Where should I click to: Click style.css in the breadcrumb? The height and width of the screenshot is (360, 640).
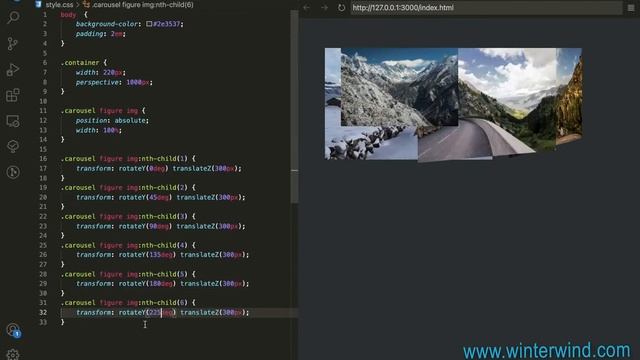[59, 5]
